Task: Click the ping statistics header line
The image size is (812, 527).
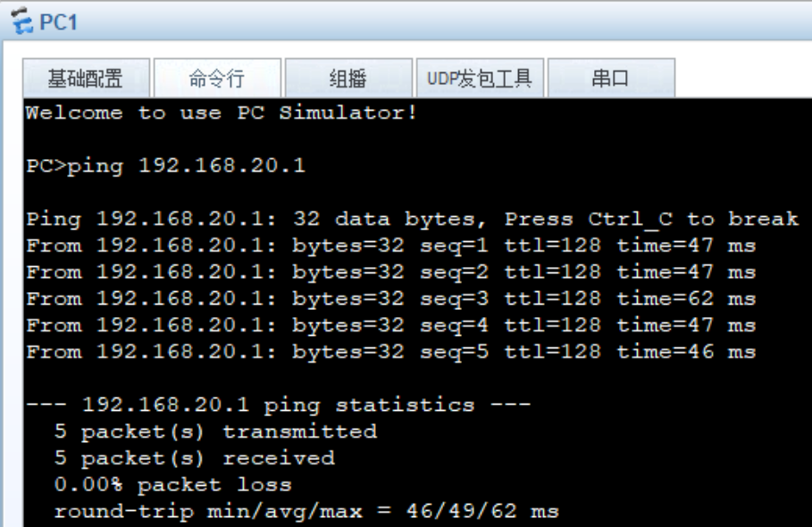Action: pos(279,406)
